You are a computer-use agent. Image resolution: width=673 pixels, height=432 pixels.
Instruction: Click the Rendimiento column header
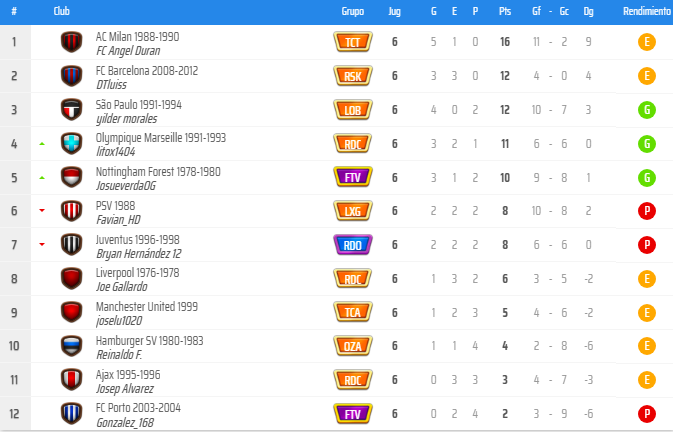[646, 11]
